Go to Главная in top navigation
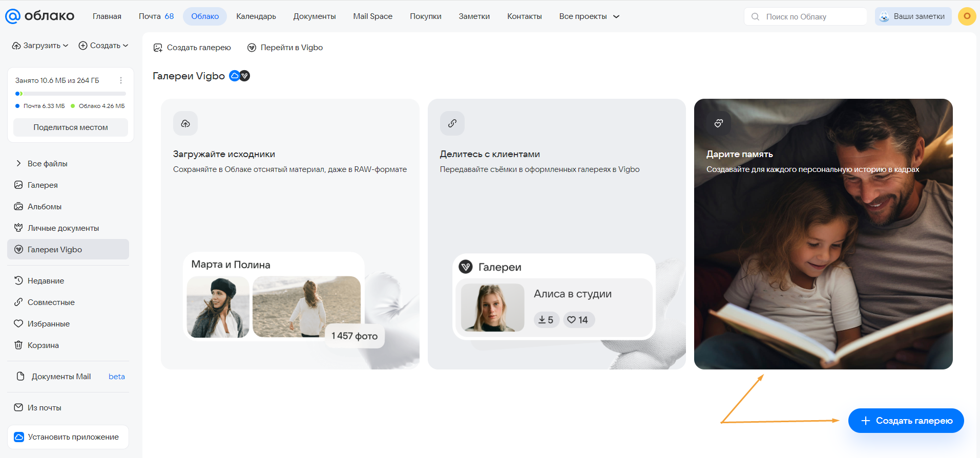 tap(107, 16)
